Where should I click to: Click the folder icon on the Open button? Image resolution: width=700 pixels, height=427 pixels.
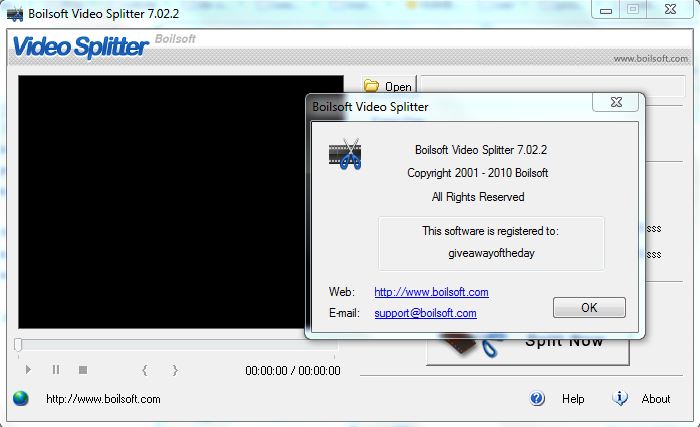coord(371,85)
